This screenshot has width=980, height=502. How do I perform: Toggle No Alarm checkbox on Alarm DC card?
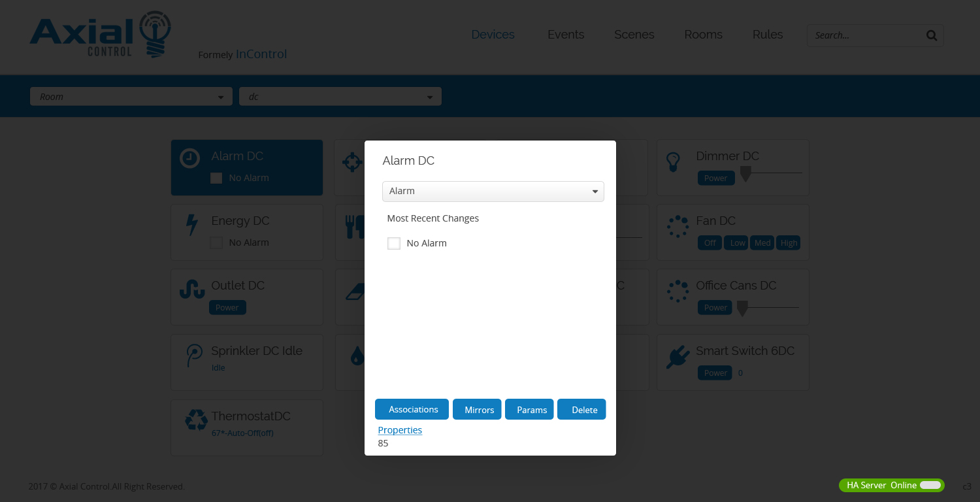click(x=216, y=178)
